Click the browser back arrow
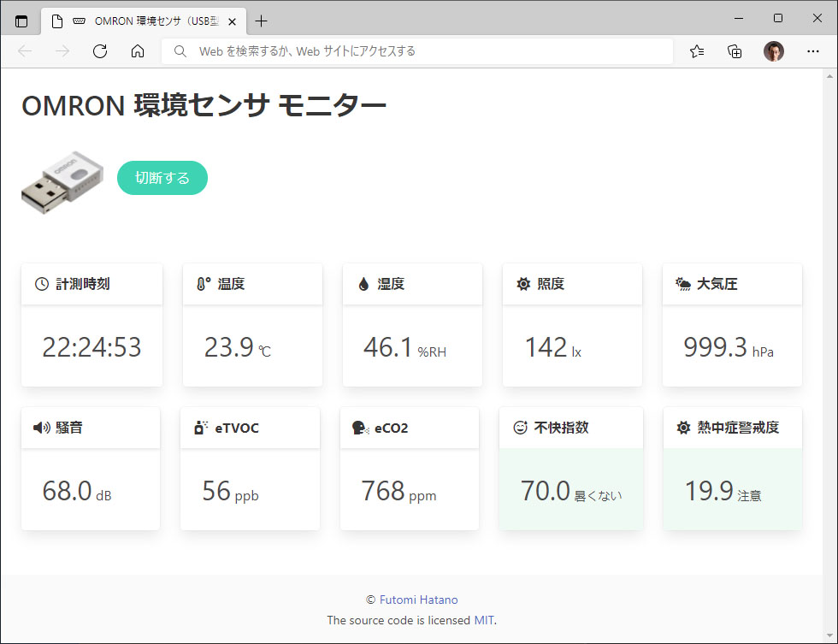The height and width of the screenshot is (644, 838). pos(25,51)
